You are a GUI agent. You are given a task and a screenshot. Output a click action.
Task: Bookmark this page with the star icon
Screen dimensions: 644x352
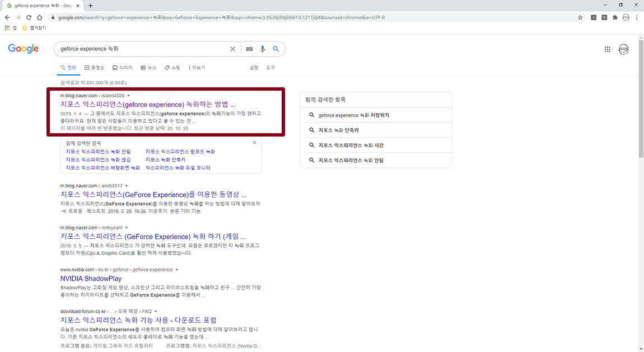click(580, 18)
